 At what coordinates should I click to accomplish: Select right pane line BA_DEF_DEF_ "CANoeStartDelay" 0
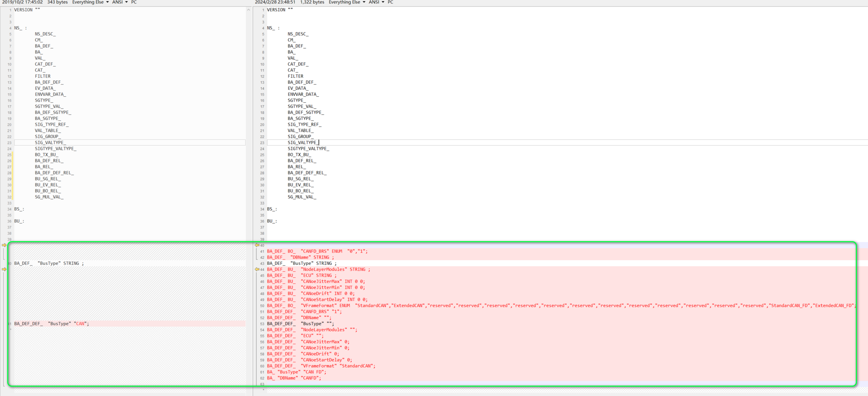pyautogui.click(x=310, y=360)
